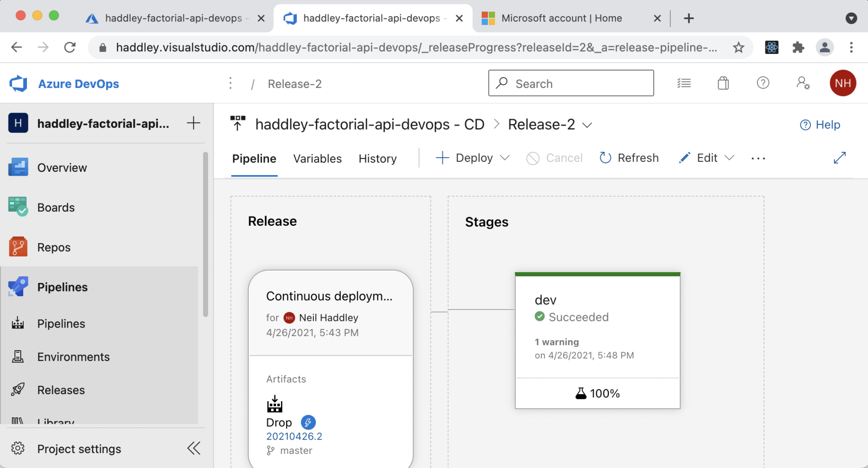Click the Azure DevOps logo icon
The height and width of the screenshot is (468, 868).
[x=18, y=84]
